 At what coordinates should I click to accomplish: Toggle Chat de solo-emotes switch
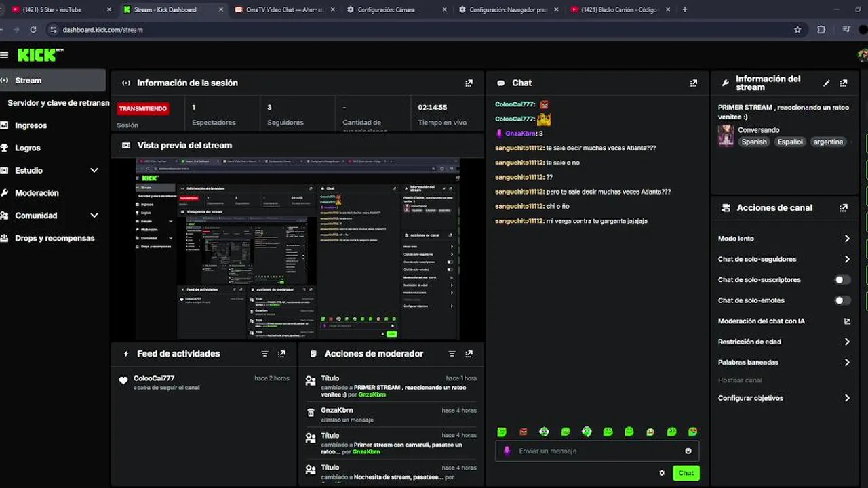coord(842,300)
